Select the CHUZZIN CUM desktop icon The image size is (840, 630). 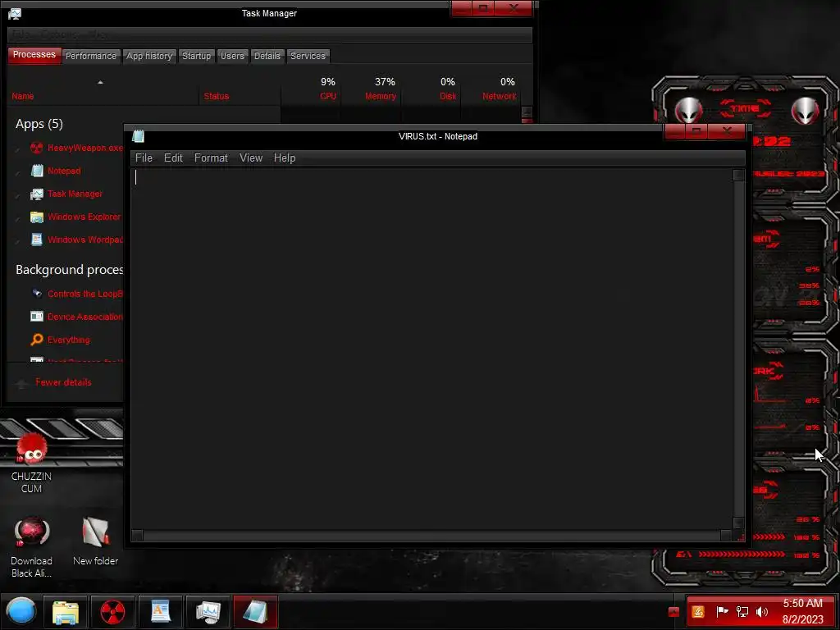32,463
